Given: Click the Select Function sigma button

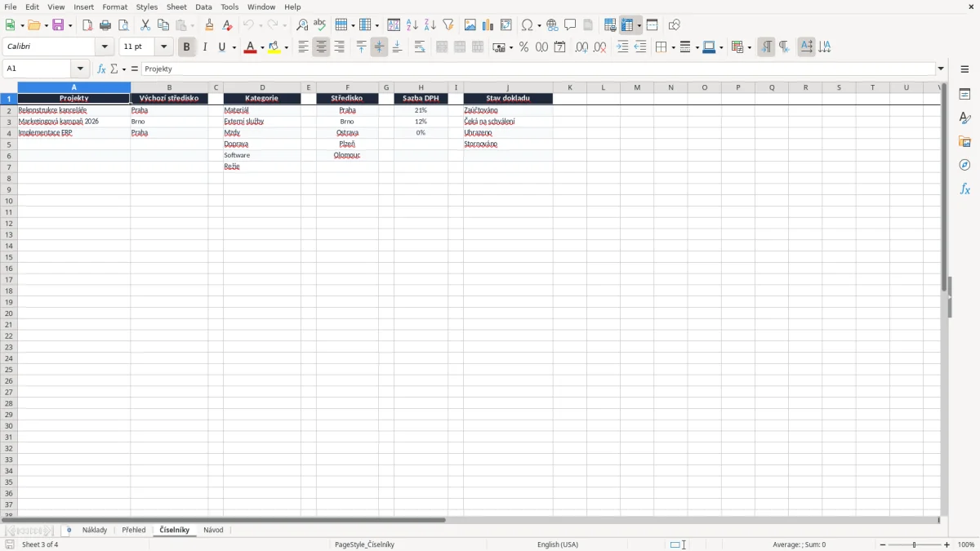Looking at the screenshot, I should pyautogui.click(x=115, y=69).
